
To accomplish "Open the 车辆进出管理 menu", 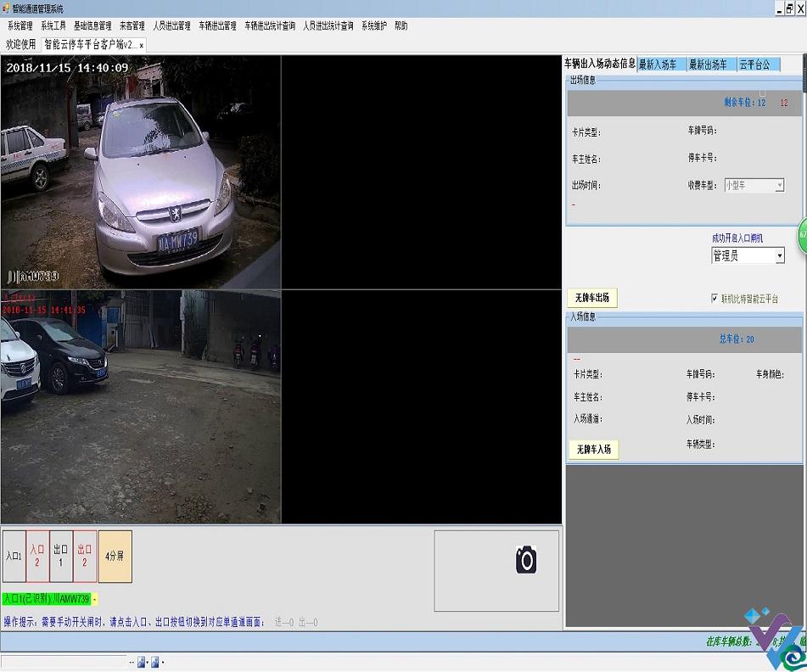I will (218, 25).
